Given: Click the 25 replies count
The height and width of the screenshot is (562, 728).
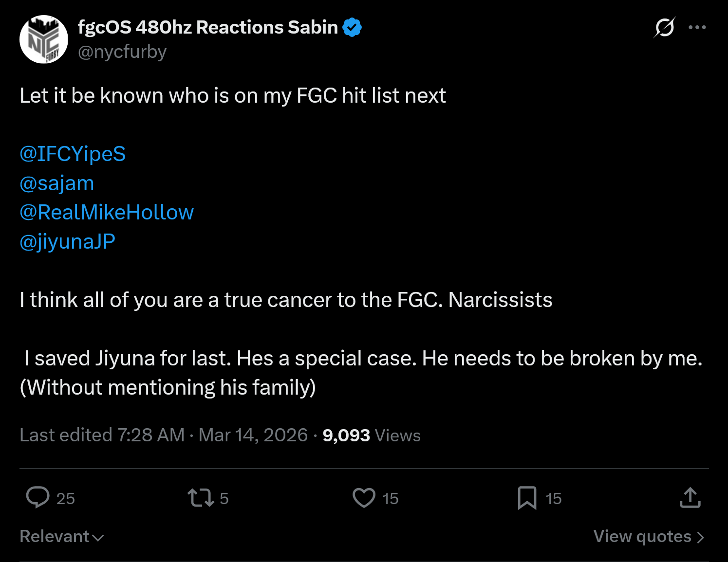Looking at the screenshot, I should click(x=65, y=498).
